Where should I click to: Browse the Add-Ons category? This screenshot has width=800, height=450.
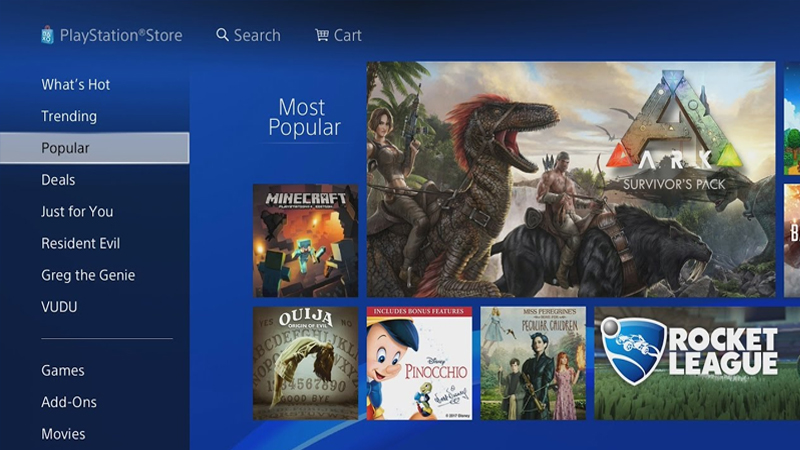tap(69, 402)
